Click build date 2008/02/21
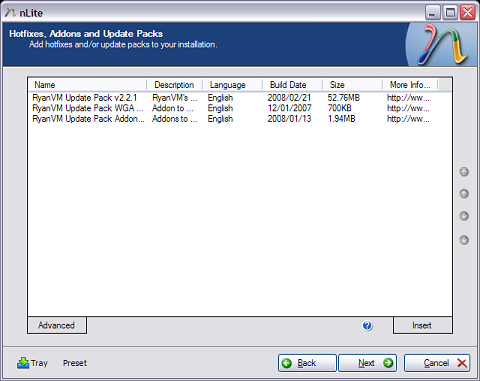Image resolution: width=480 pixels, height=381 pixels. click(x=289, y=98)
